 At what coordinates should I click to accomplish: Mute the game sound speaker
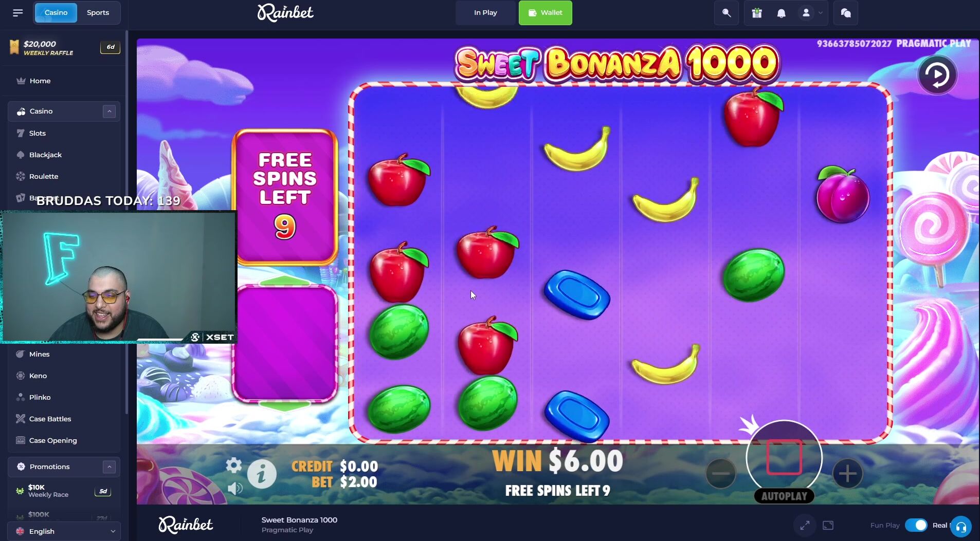coord(235,488)
